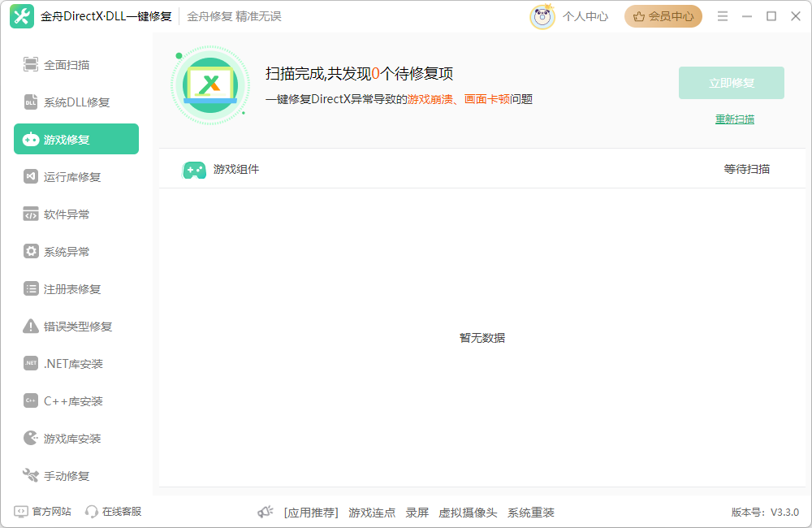Select the 运行库修复 menu item

(x=76, y=176)
